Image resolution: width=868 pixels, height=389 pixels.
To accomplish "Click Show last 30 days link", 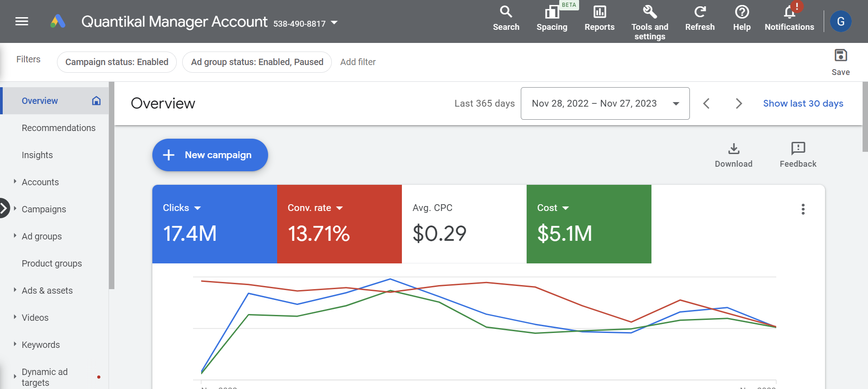I will (x=803, y=103).
